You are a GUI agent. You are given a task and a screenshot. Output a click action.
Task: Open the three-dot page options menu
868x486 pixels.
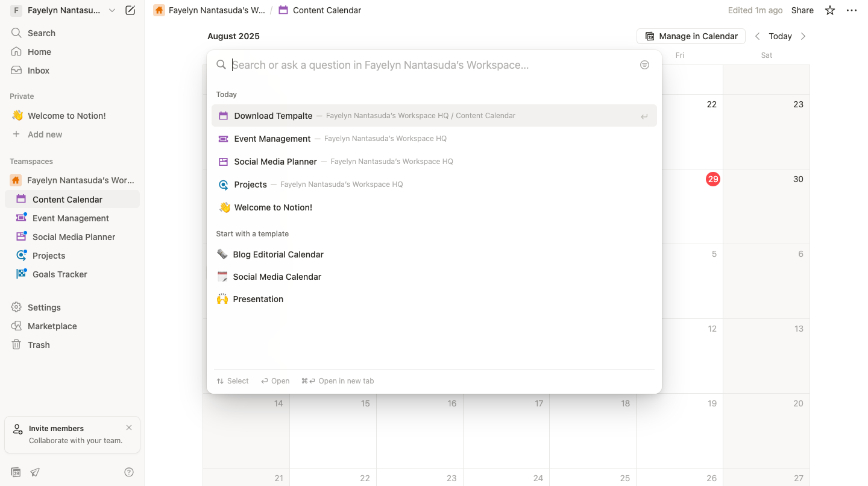tap(851, 10)
